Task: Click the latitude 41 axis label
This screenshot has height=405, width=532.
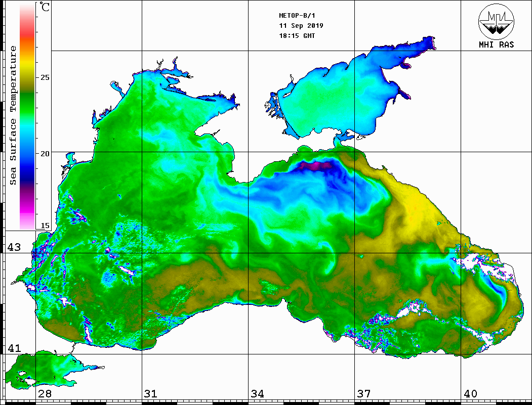Action: pos(14,348)
